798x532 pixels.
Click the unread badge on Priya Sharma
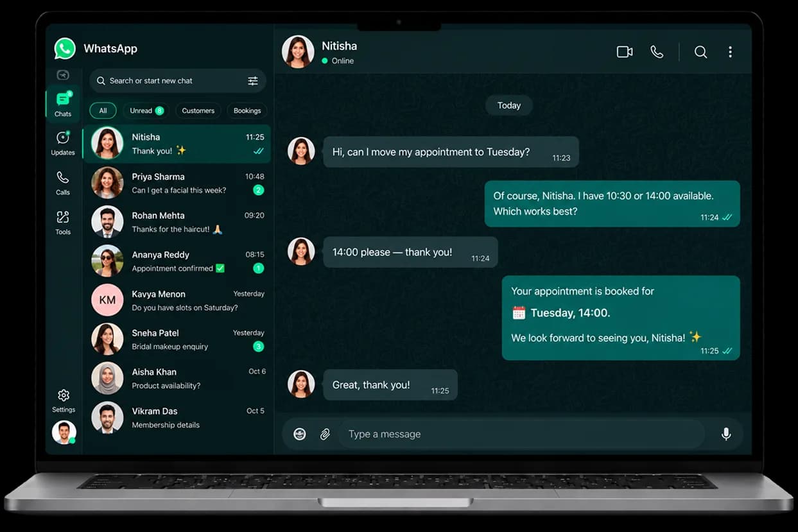tap(258, 190)
